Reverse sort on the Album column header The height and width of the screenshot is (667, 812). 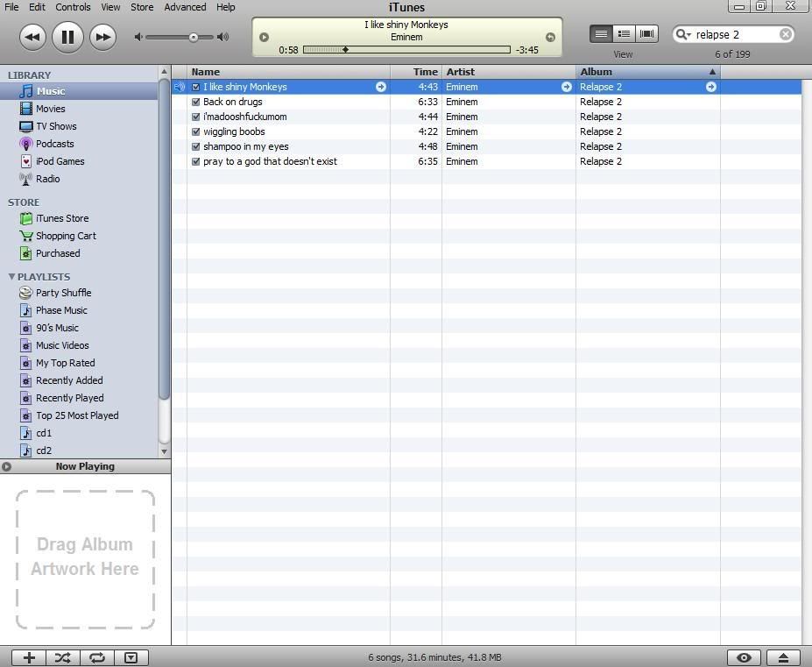[648, 72]
